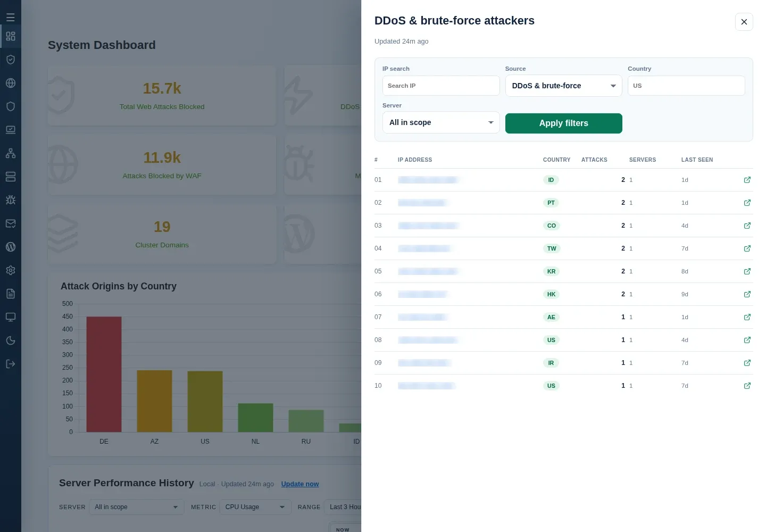Open the document report sidebar icon
The image size is (766, 532).
pos(10,294)
